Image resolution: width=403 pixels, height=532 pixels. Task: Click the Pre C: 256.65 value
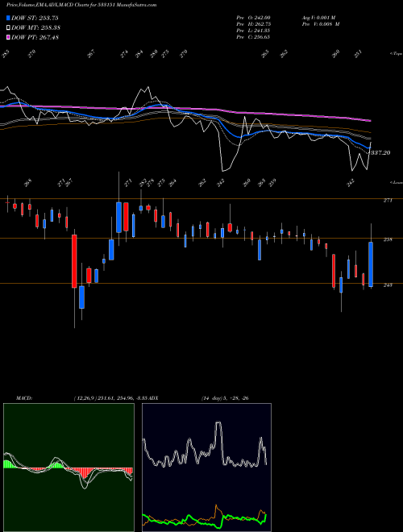(x=253, y=37)
